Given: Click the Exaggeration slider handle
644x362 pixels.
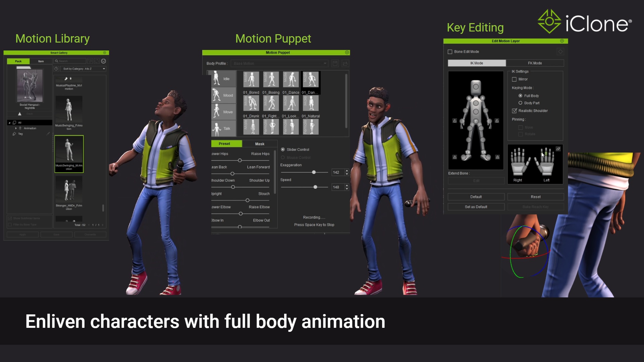Looking at the screenshot, I should click(x=314, y=172).
